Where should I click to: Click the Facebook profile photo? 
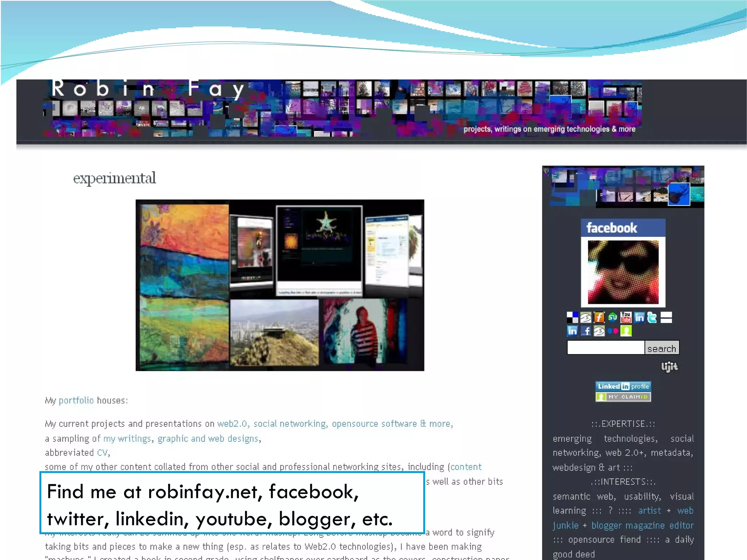click(x=623, y=272)
